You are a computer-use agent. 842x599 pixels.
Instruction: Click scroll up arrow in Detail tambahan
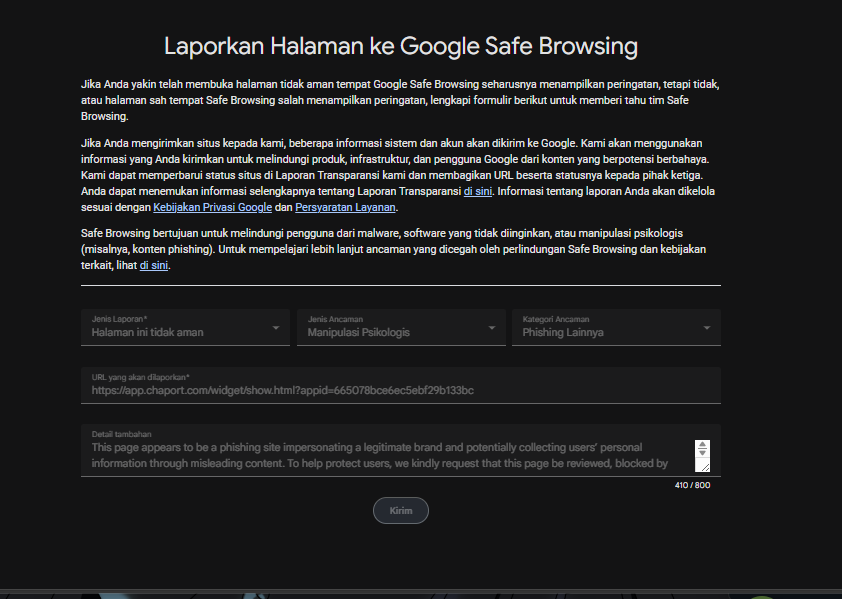coord(702,445)
